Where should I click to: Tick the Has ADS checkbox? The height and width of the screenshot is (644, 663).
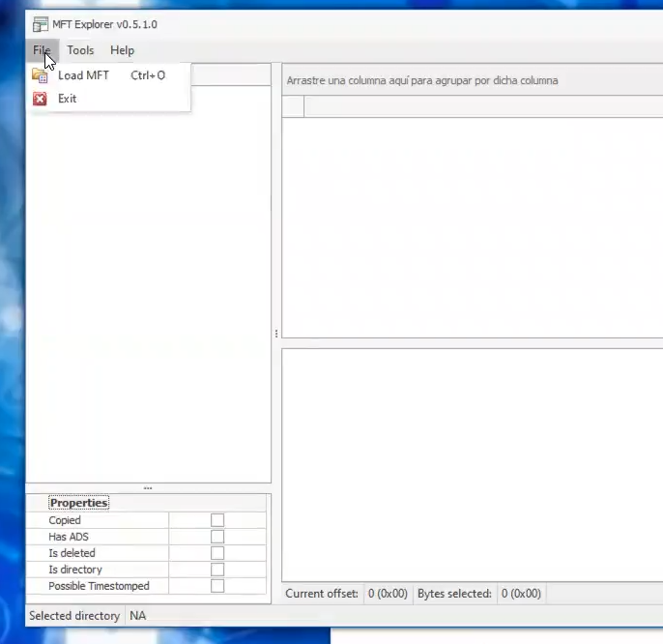[x=217, y=537]
